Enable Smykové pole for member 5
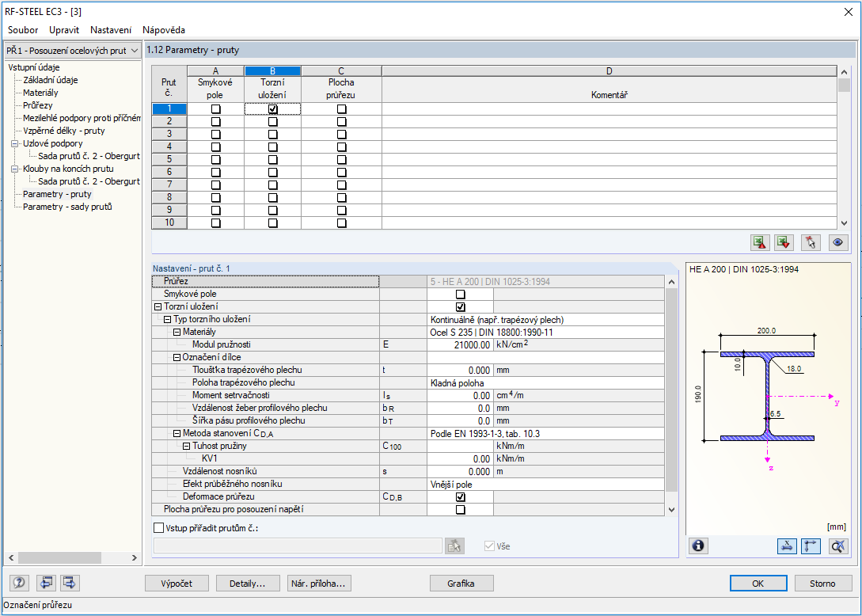The height and width of the screenshot is (616, 862). 215,159
